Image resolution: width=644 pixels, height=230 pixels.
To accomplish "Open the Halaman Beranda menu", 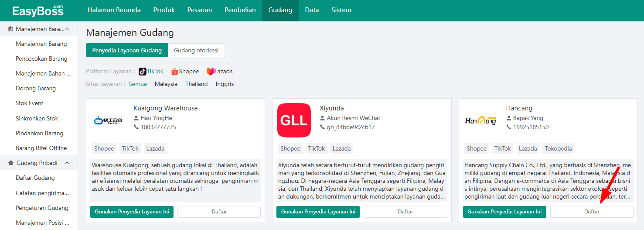I will pyautogui.click(x=114, y=10).
